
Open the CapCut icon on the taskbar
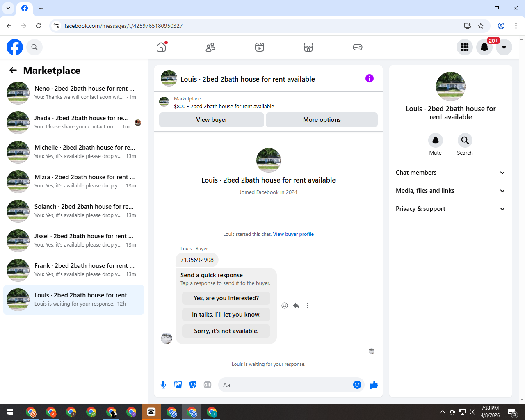tap(151, 412)
